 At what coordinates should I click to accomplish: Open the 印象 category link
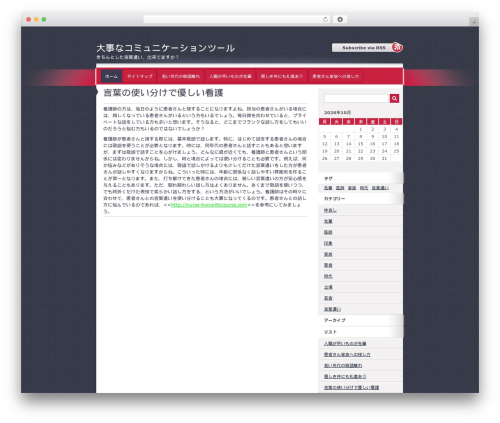pos(328,243)
